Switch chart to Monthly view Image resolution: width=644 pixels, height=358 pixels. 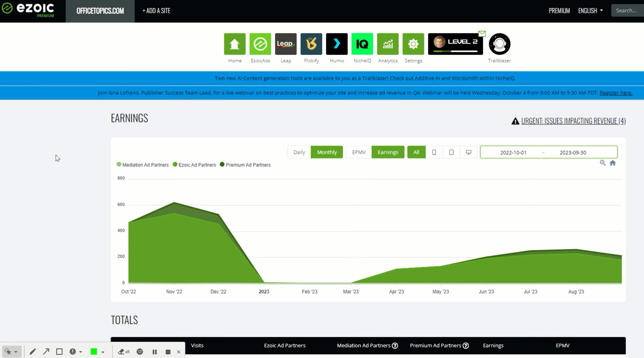click(x=327, y=152)
